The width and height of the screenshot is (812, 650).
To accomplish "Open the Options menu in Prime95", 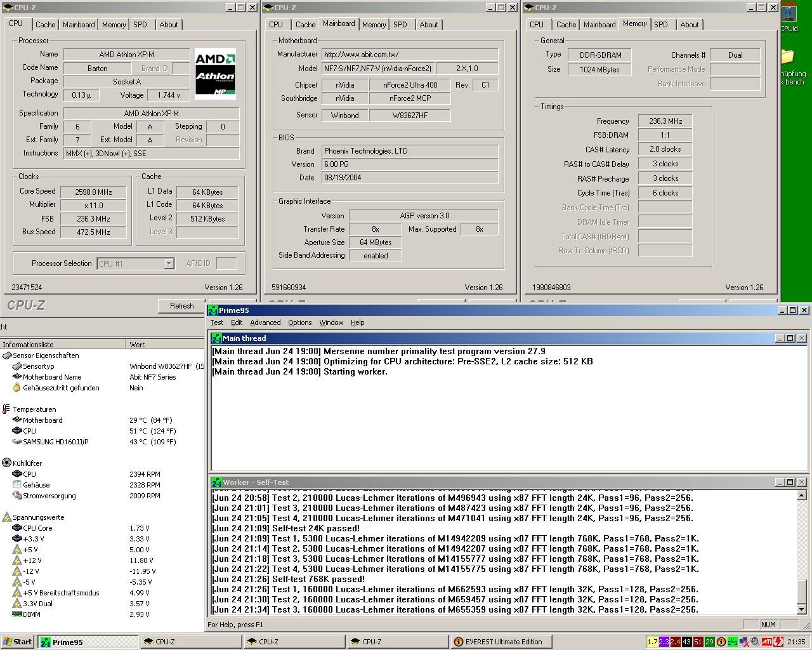I will pos(299,322).
